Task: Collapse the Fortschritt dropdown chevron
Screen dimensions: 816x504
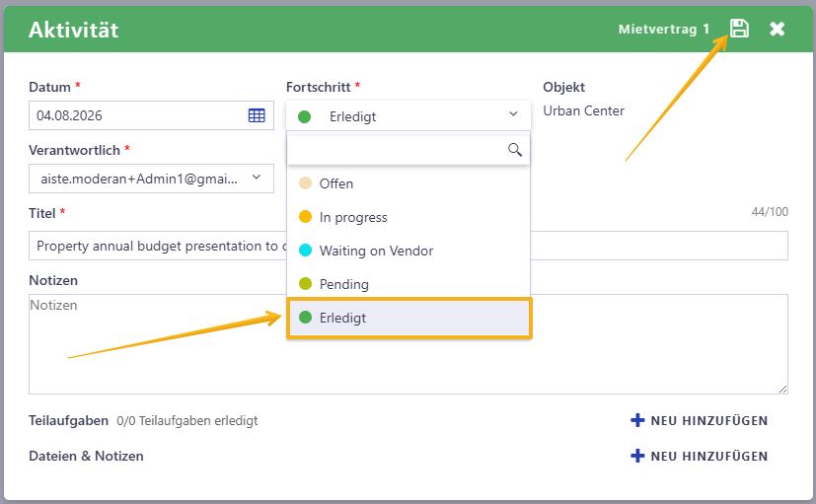Action: (x=513, y=113)
